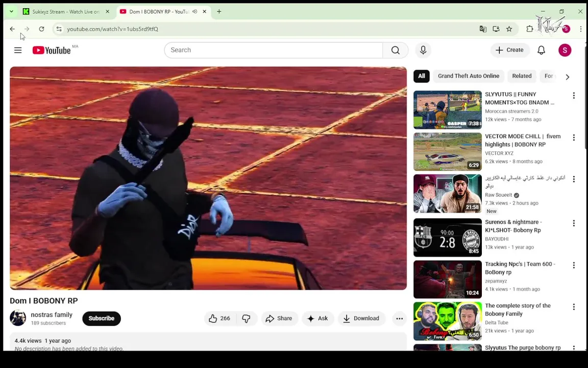The height and width of the screenshot is (368, 588).
Task: Open the 'Moroccan streamers 2.0' channel name
Action: (x=511, y=111)
